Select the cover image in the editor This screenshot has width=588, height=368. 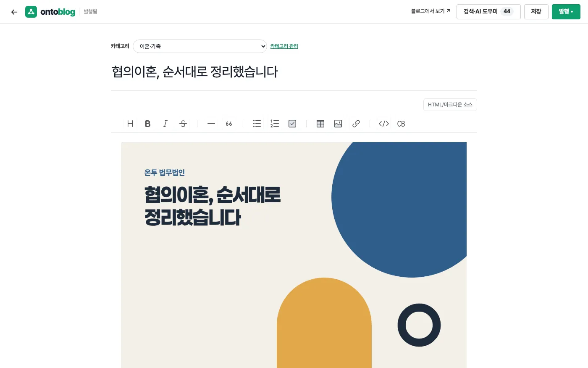point(294,255)
